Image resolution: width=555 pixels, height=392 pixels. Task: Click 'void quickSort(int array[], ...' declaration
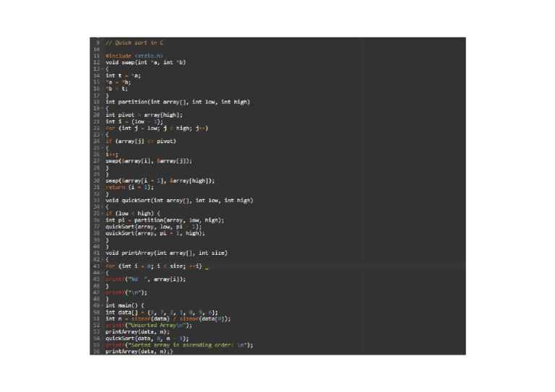click(179, 201)
